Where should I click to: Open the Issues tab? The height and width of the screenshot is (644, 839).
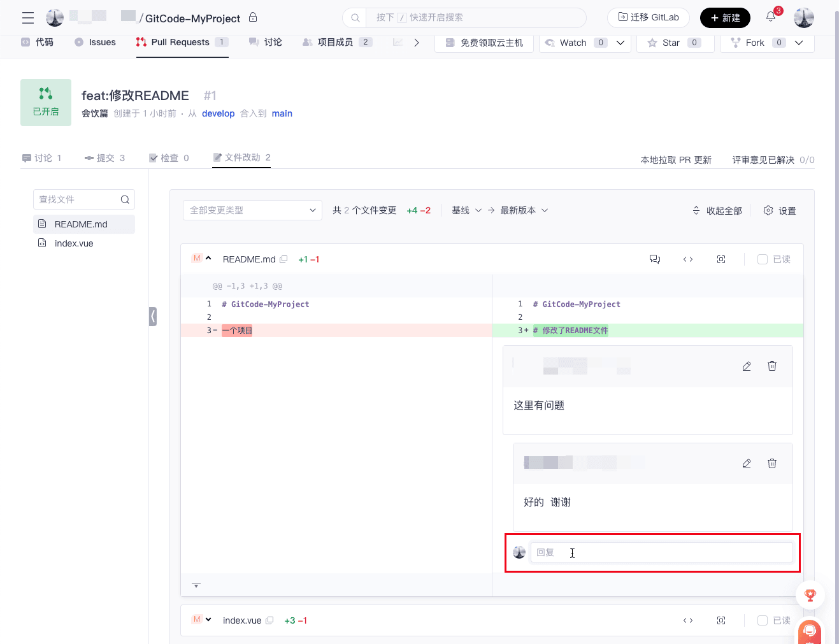pos(96,43)
